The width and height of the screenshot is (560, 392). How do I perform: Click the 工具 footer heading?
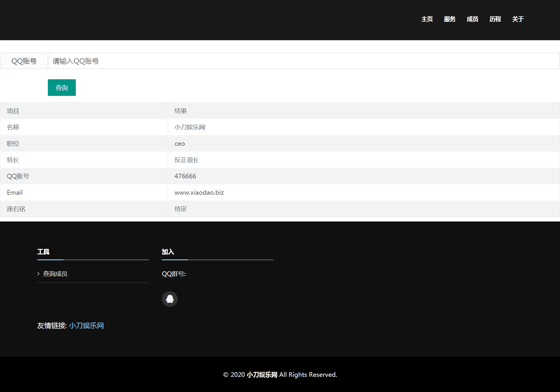(x=43, y=252)
